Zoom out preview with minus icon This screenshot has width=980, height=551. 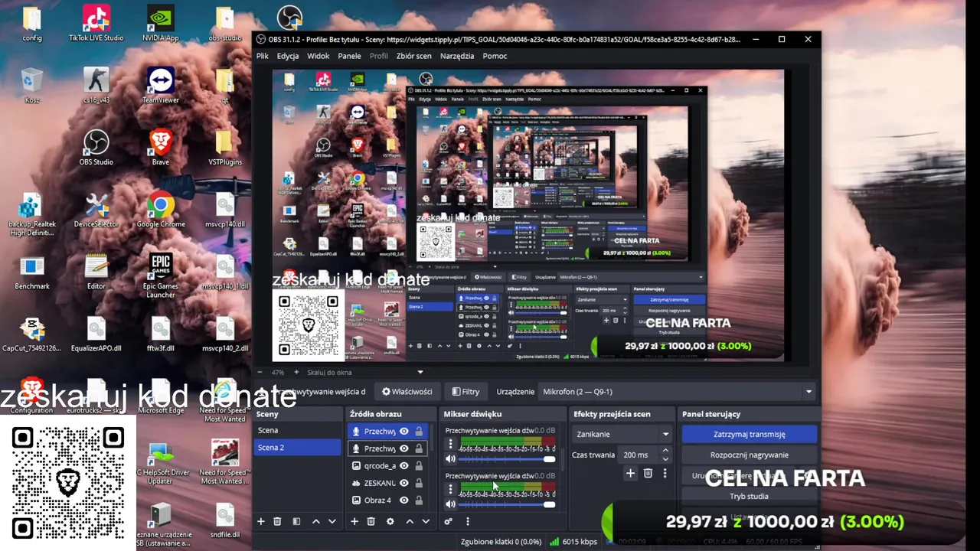tap(260, 372)
